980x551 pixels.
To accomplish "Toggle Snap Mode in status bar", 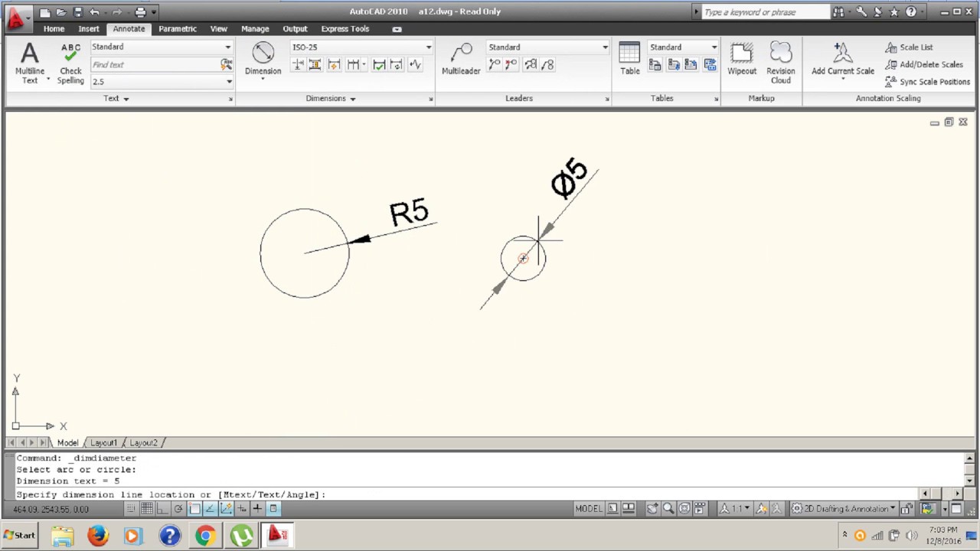I will (131, 509).
